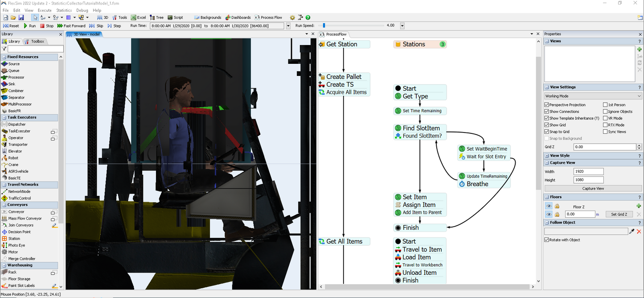Reset the simulation model
Viewport: 644px width, 298px height.
11,25
